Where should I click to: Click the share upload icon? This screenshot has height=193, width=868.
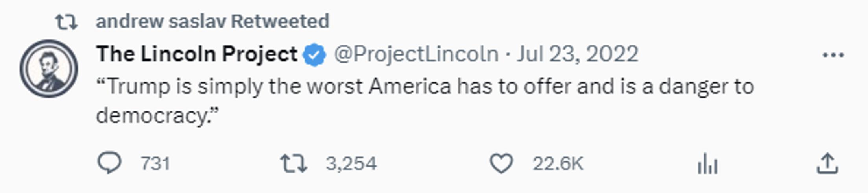pyautogui.click(x=827, y=163)
